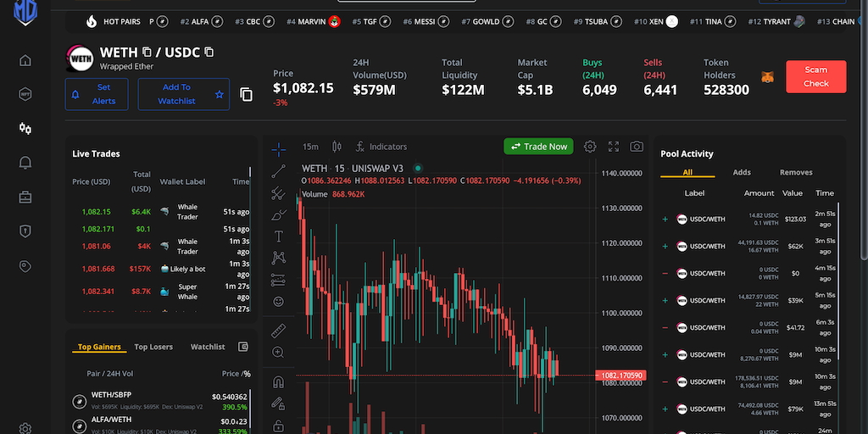Switch to Watchlist tab
The height and width of the screenshot is (434, 868).
click(x=208, y=347)
